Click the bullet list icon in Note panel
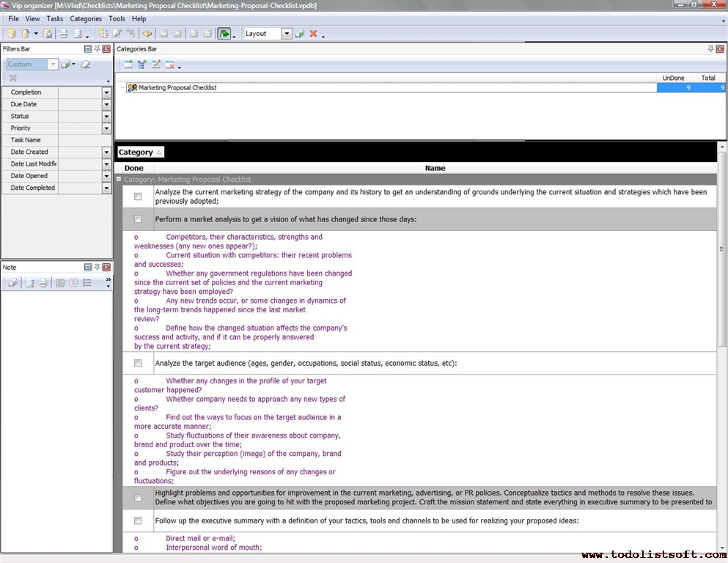The height and width of the screenshot is (563, 728). 87,283
